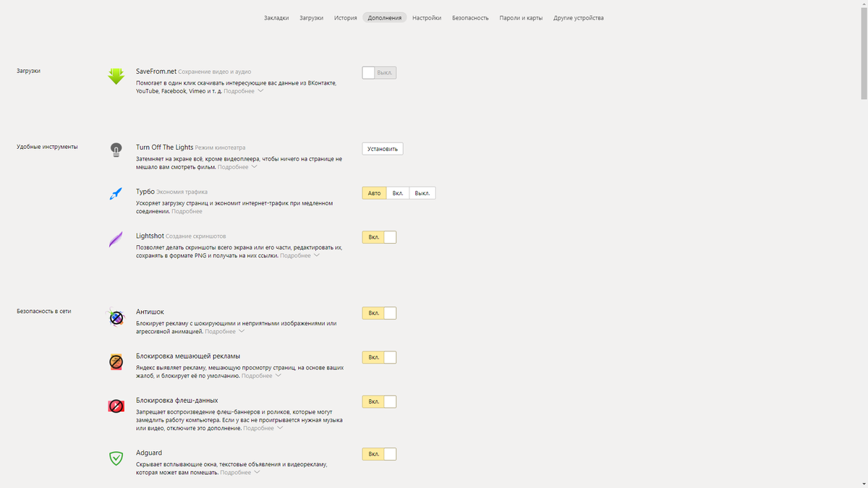Click the Антишок extension icon
Image resolution: width=868 pixels, height=488 pixels.
[x=116, y=317]
